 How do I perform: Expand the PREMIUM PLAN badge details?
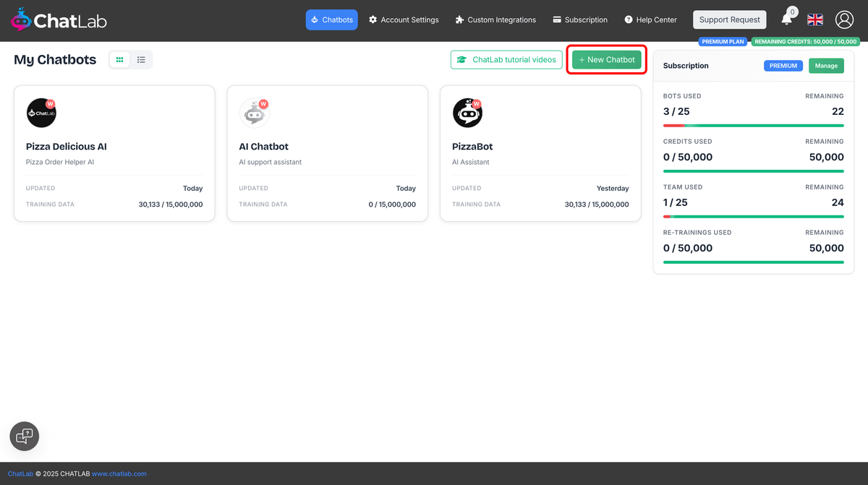(x=723, y=41)
